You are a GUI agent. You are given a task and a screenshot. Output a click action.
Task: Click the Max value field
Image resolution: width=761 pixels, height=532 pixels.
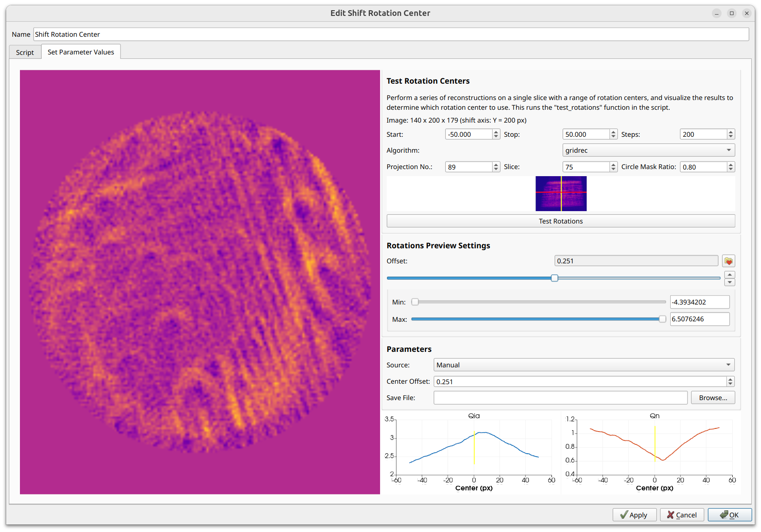coord(699,319)
